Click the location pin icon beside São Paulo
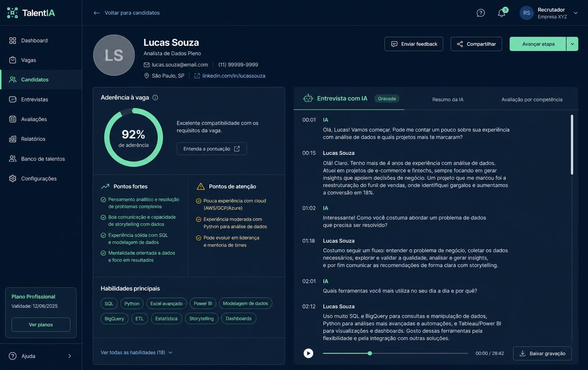 [x=147, y=76]
